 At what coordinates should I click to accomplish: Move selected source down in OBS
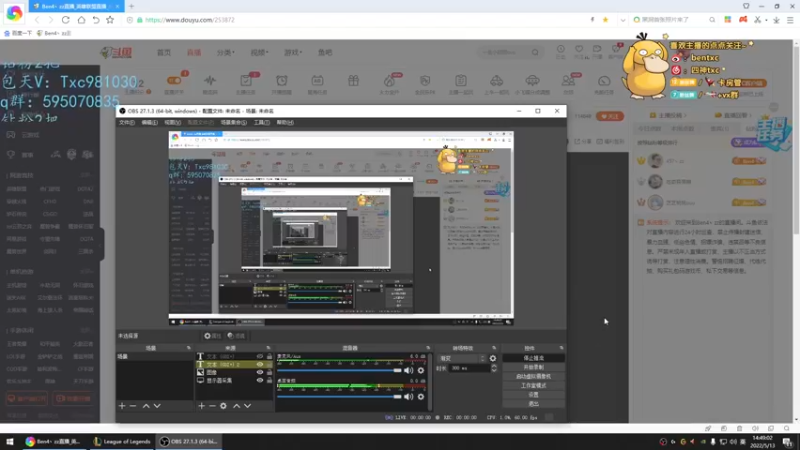point(247,406)
